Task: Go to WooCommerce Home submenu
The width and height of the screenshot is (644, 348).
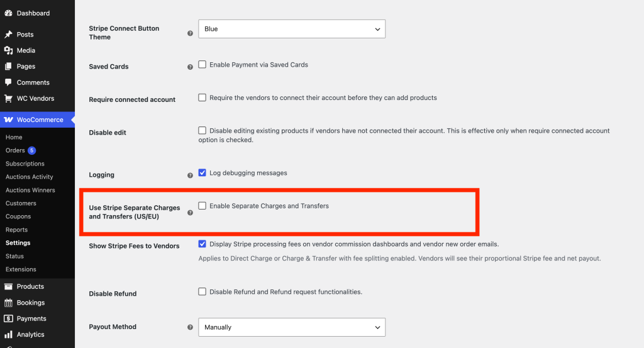Action: point(14,137)
